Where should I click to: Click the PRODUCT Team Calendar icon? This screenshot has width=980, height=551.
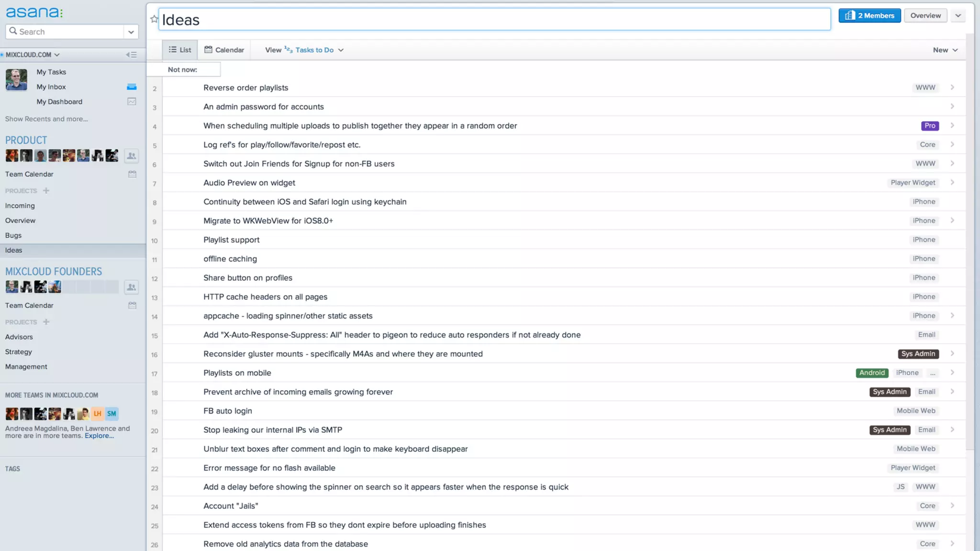pos(132,174)
